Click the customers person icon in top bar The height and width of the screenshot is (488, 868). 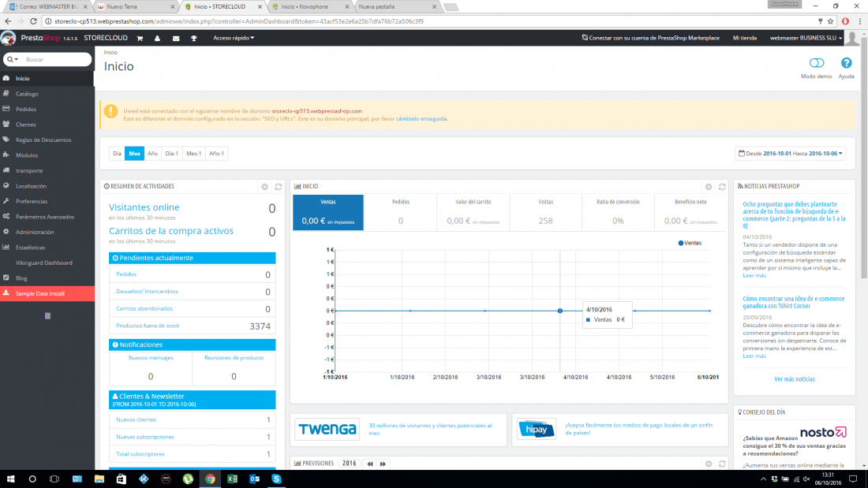[x=157, y=38]
